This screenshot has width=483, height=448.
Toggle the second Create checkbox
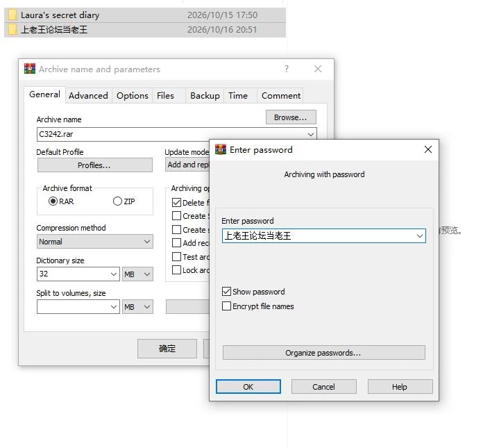[x=176, y=230]
